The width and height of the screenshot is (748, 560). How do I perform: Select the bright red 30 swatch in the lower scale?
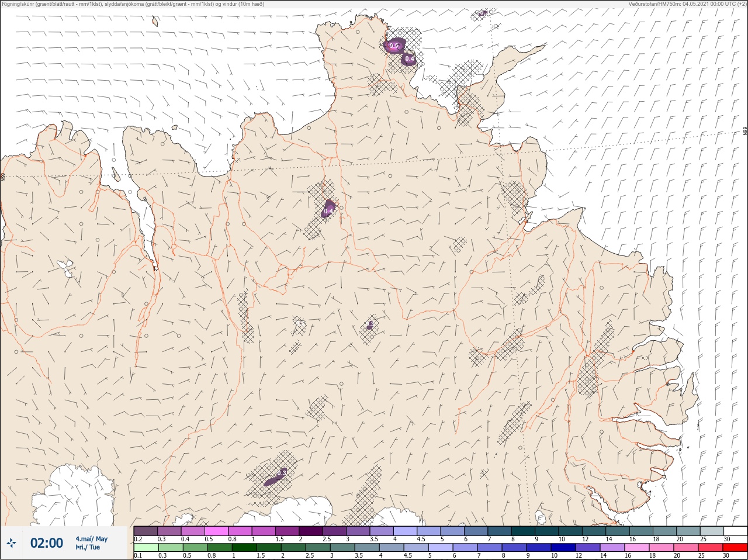pos(735,548)
